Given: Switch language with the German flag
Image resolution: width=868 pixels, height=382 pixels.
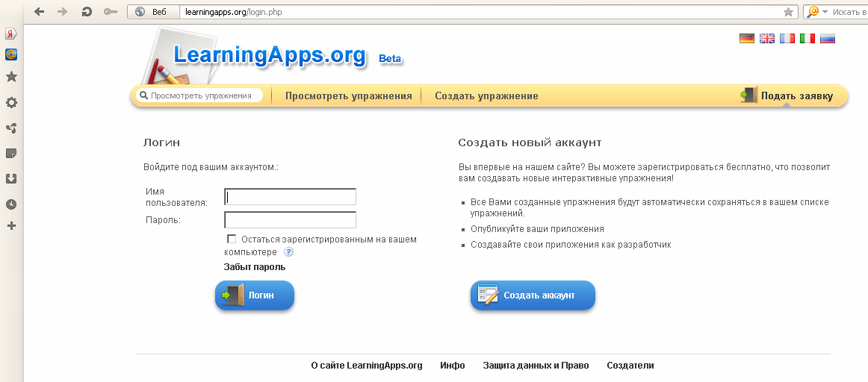Looking at the screenshot, I should click(x=747, y=38).
